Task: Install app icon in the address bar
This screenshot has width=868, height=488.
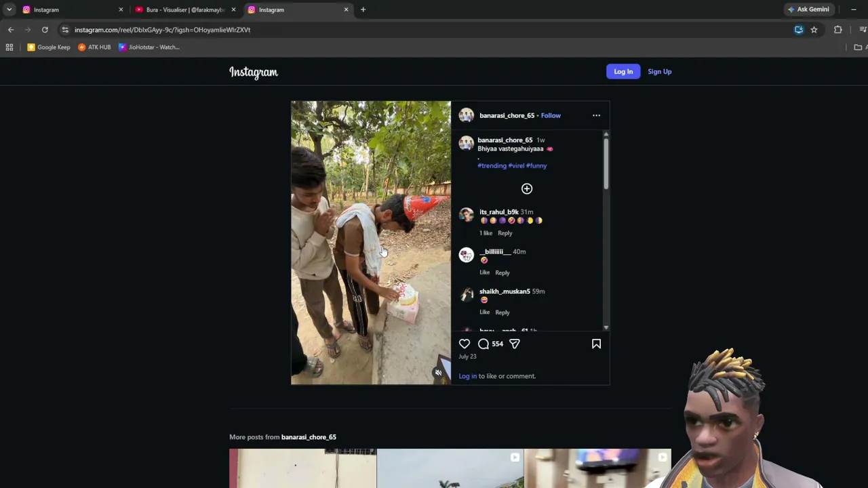Action: [799, 30]
